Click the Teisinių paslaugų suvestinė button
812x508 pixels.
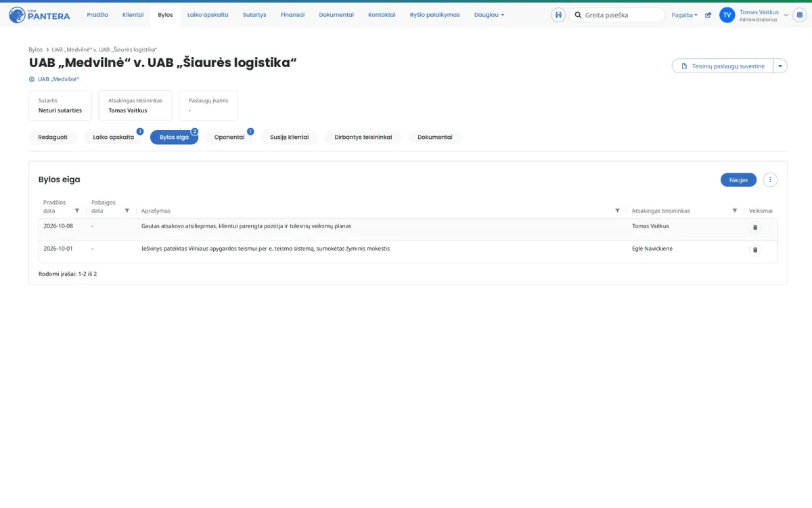point(723,66)
